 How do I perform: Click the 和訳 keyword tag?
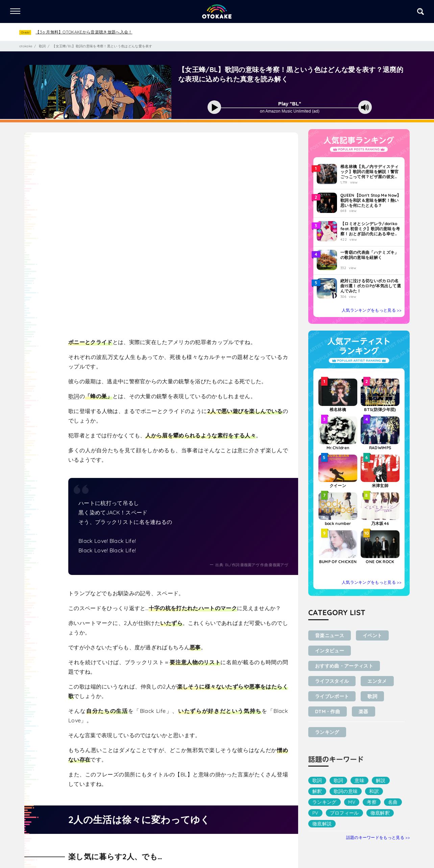click(x=374, y=791)
